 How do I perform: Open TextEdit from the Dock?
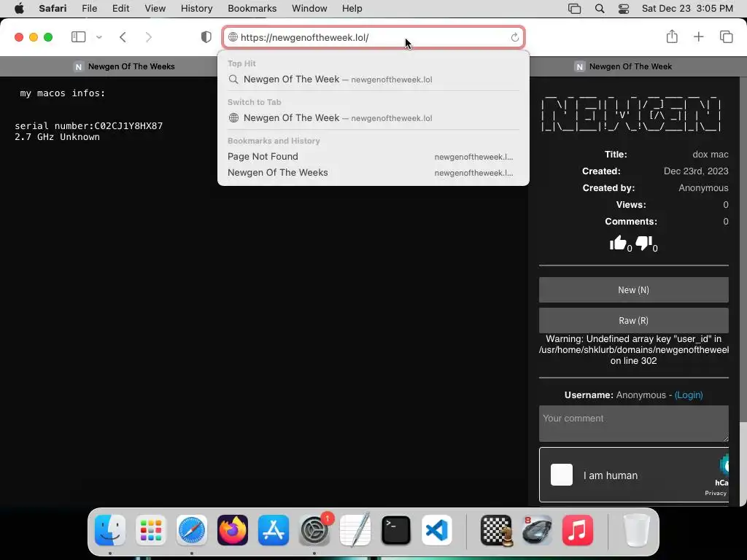pyautogui.click(x=355, y=530)
